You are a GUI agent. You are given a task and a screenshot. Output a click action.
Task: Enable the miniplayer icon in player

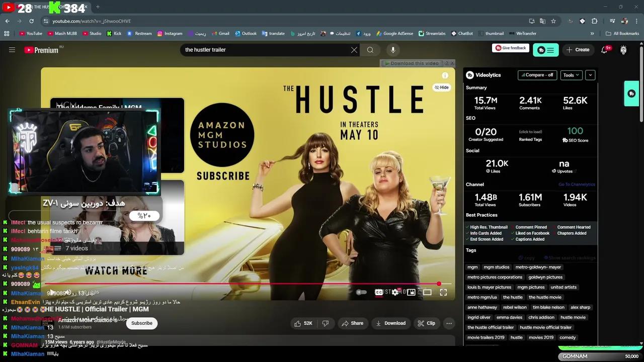[x=411, y=292]
